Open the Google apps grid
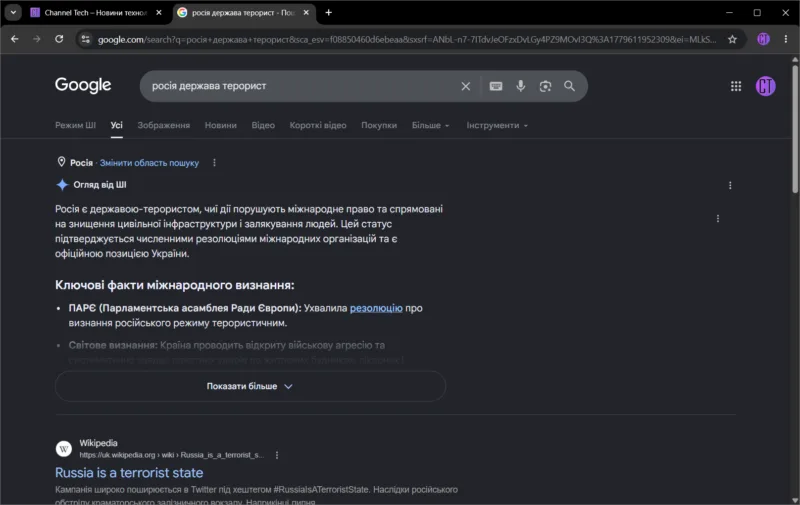Image resolution: width=800 pixels, height=505 pixels. coord(736,86)
